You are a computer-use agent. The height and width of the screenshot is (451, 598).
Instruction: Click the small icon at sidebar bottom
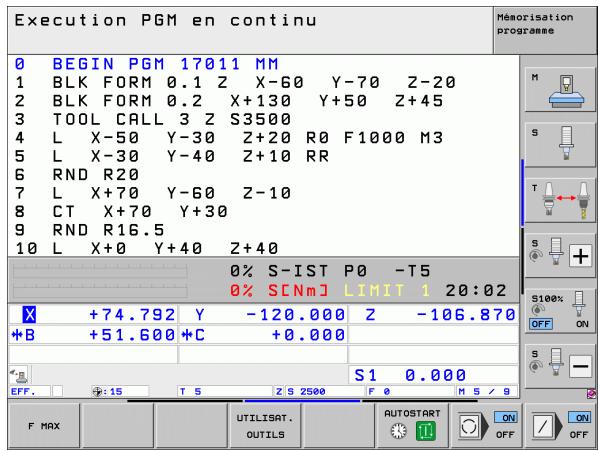(592, 394)
